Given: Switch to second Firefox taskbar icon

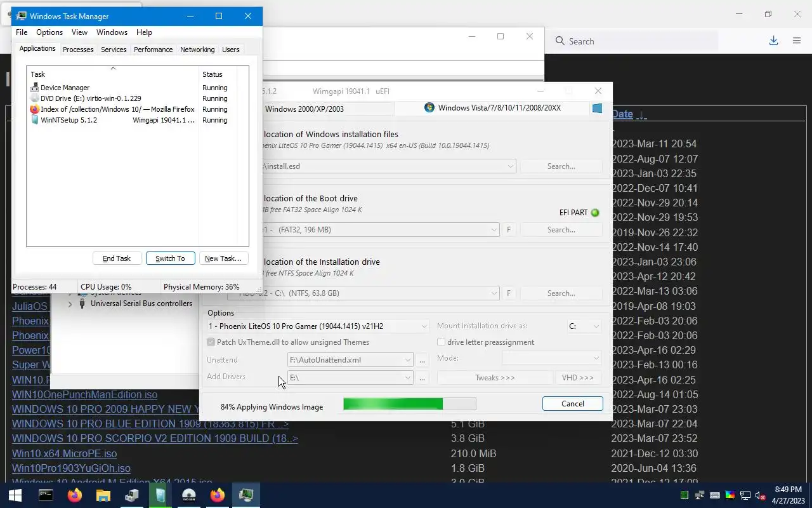Looking at the screenshot, I should (x=218, y=495).
